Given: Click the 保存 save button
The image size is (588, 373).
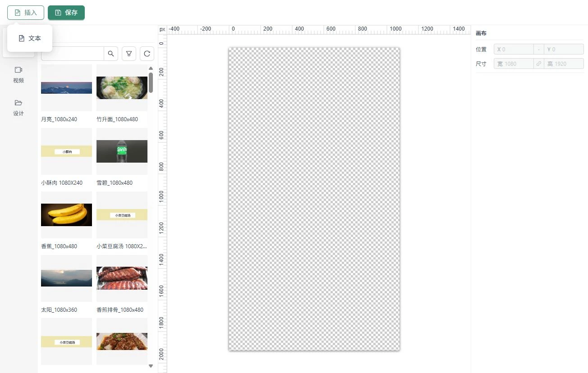Looking at the screenshot, I should (66, 13).
